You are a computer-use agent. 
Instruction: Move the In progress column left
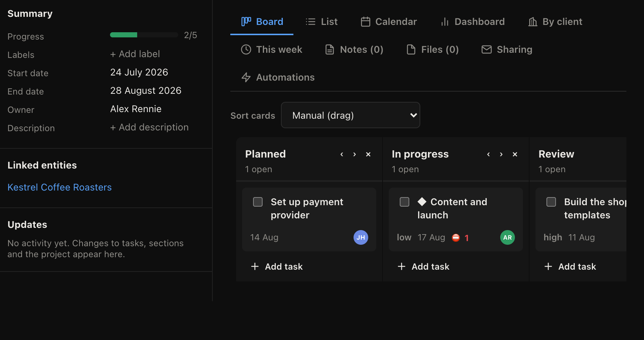point(489,154)
